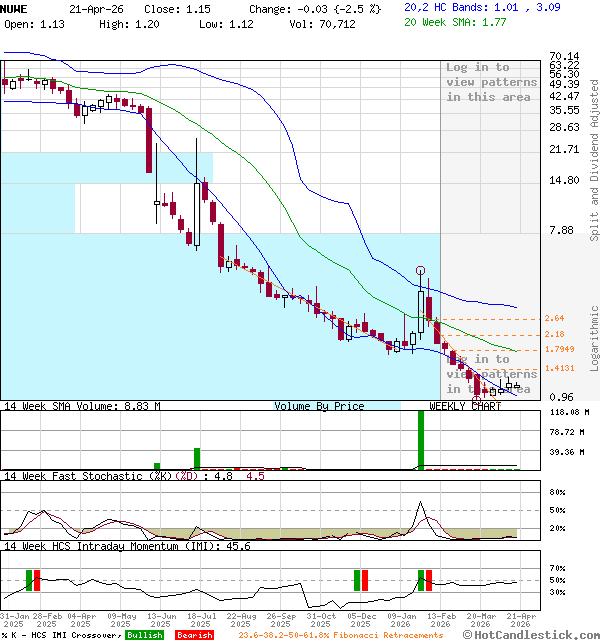The image size is (600, 640).
Task: Click the 'Volume By Price' label
Action: coord(319,407)
